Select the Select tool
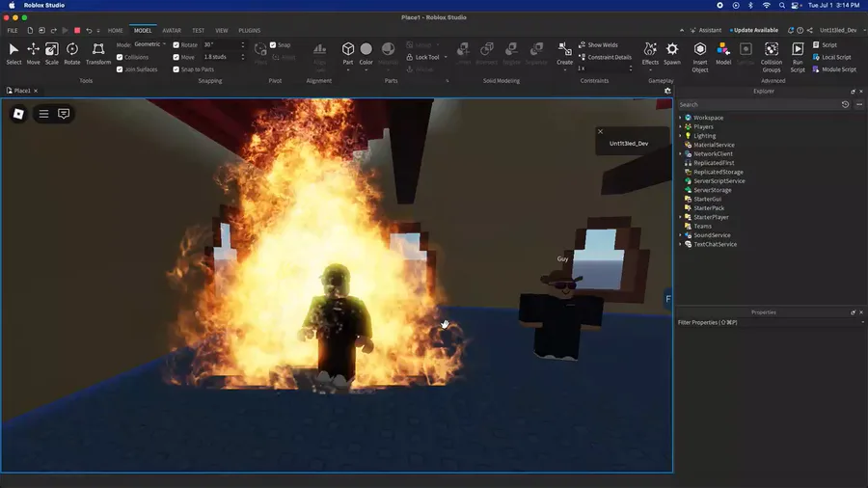 pyautogui.click(x=14, y=54)
